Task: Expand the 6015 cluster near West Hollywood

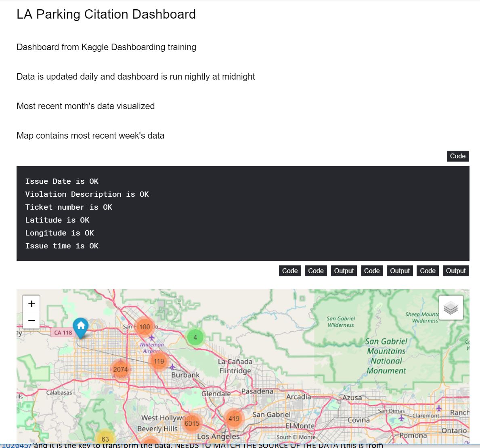Action: [x=192, y=423]
